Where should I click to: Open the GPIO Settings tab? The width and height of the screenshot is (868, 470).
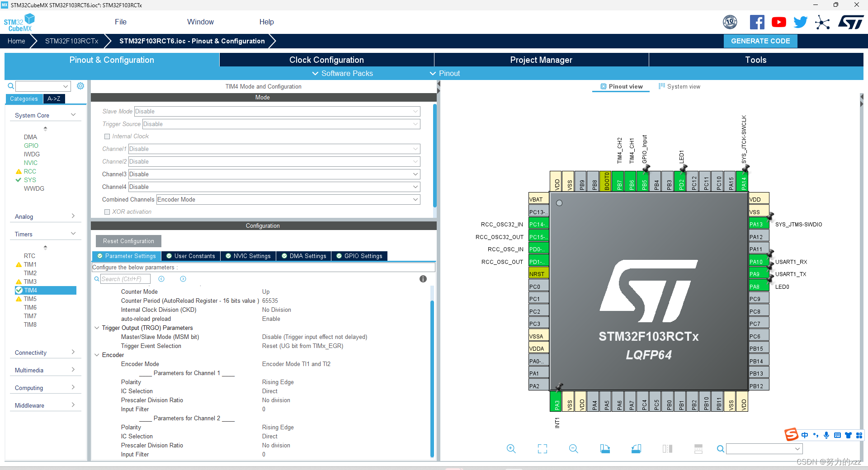point(359,256)
